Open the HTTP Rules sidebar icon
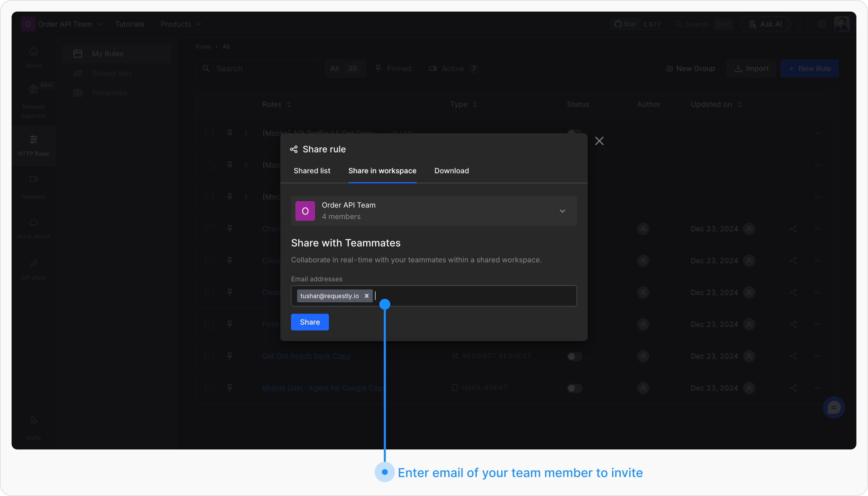 pyautogui.click(x=34, y=146)
